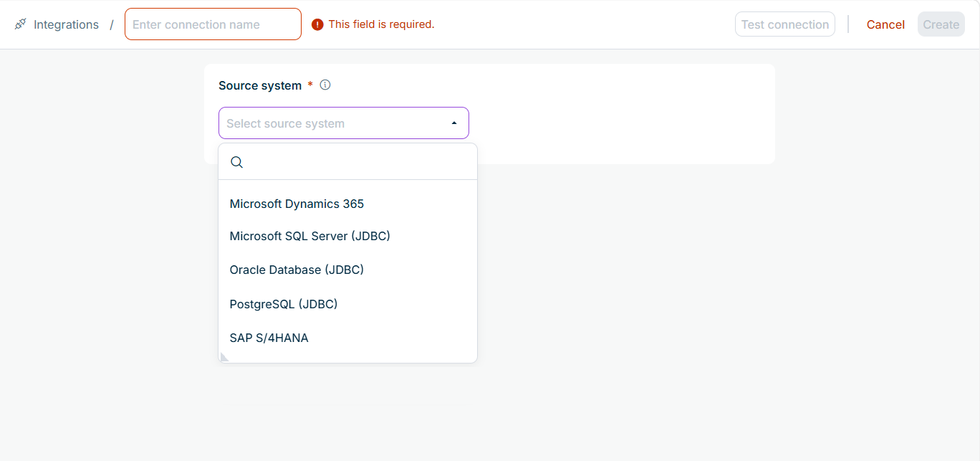The image size is (980, 461).
Task: Collapse the Select source system dropdown
Action: (344, 123)
